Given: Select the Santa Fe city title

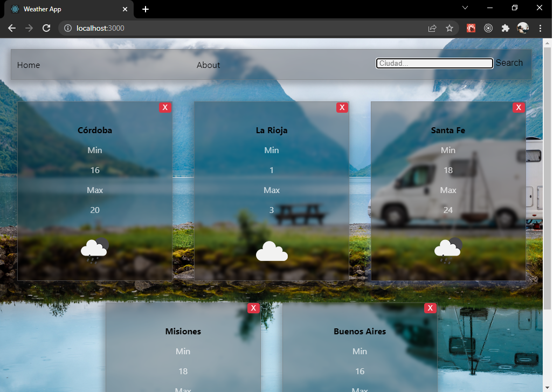Looking at the screenshot, I should (x=448, y=130).
